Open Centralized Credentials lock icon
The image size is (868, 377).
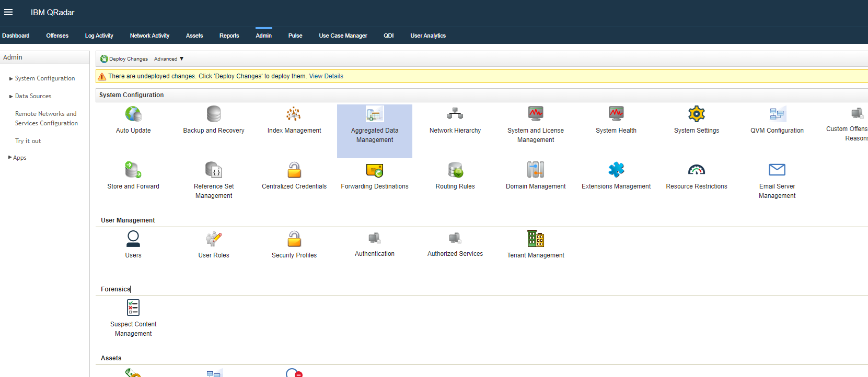(x=294, y=170)
